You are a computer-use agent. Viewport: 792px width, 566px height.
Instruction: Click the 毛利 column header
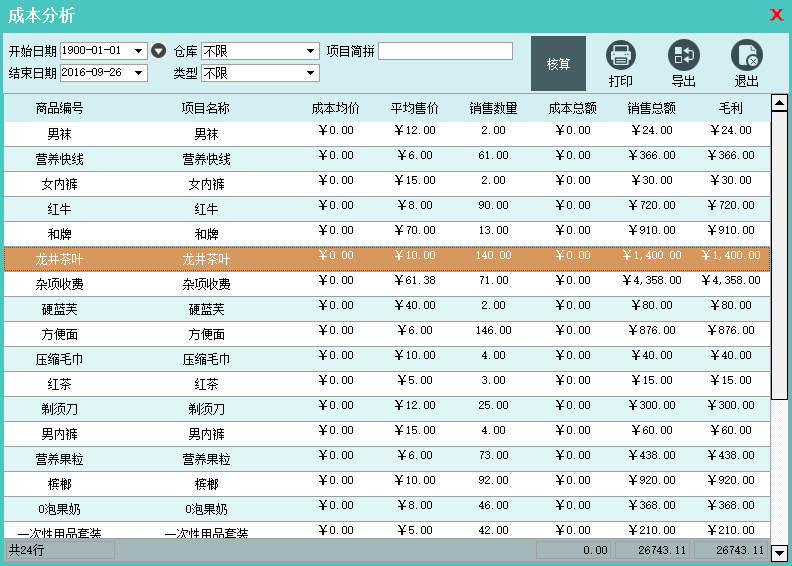click(x=730, y=108)
